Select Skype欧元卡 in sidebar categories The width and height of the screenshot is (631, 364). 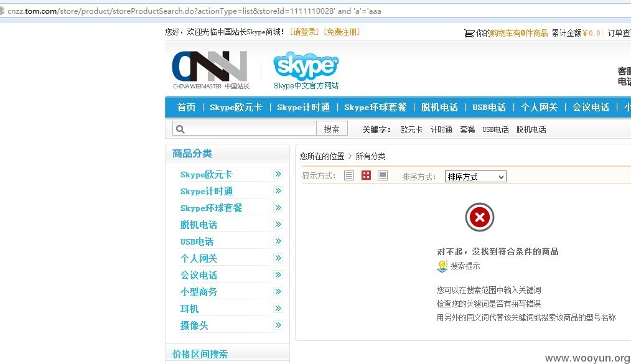pos(206,175)
